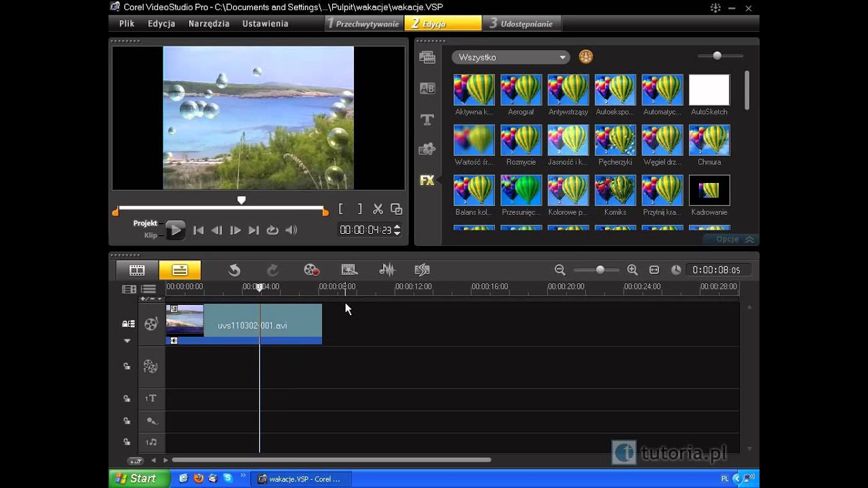The image size is (868, 488).
Task: Click the overlay track icon
Action: (x=151, y=367)
